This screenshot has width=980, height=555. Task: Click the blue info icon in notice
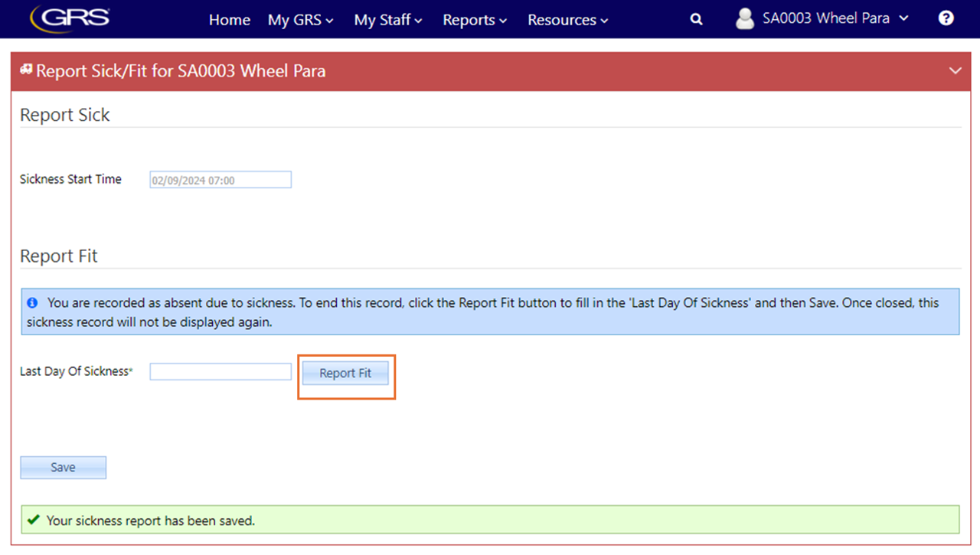[x=32, y=303]
